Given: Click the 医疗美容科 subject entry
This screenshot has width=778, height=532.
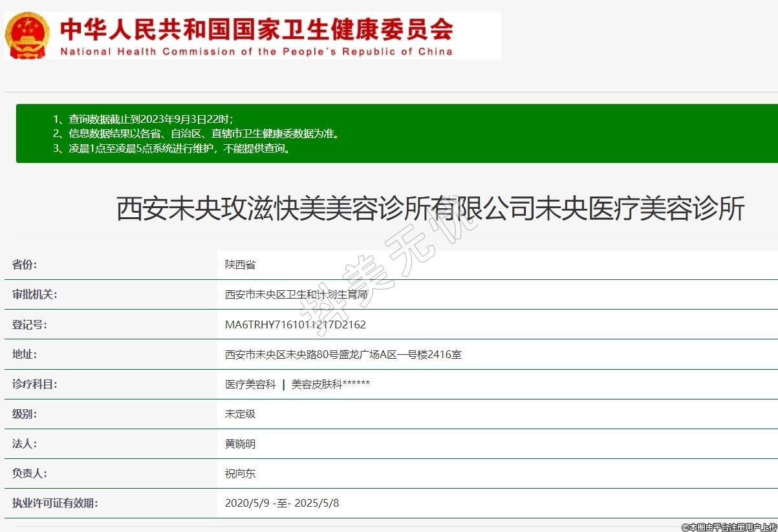Looking at the screenshot, I should pyautogui.click(x=250, y=384).
